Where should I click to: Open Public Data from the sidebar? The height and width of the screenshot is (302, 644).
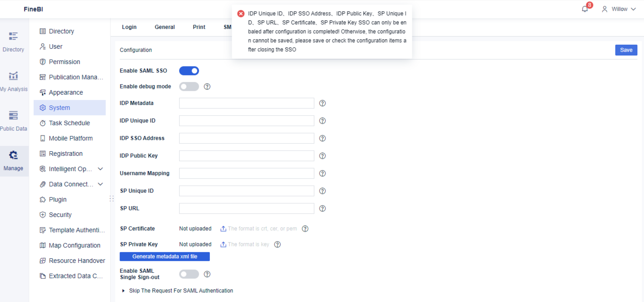click(14, 120)
